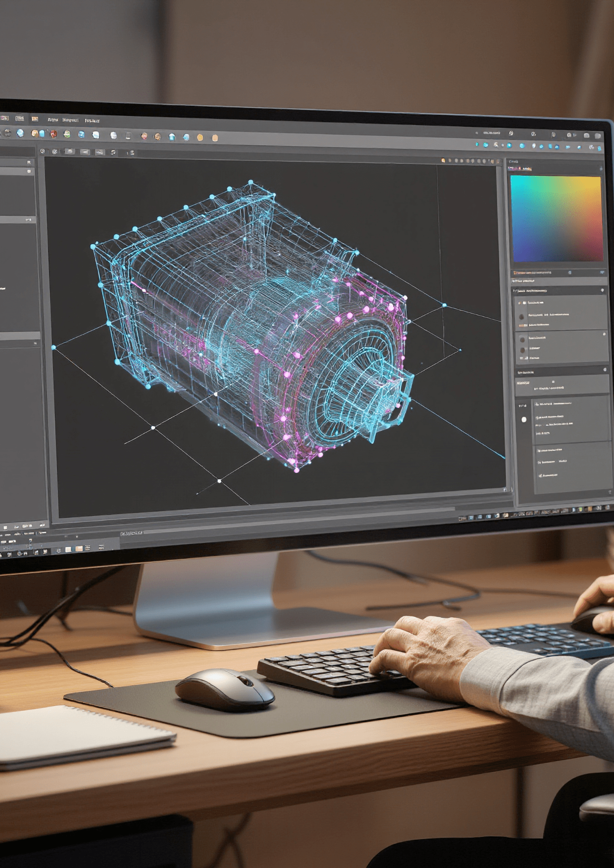Click the third rectangular button in the viewport header
This screenshot has width=614, height=868.
pyautogui.click(x=100, y=152)
